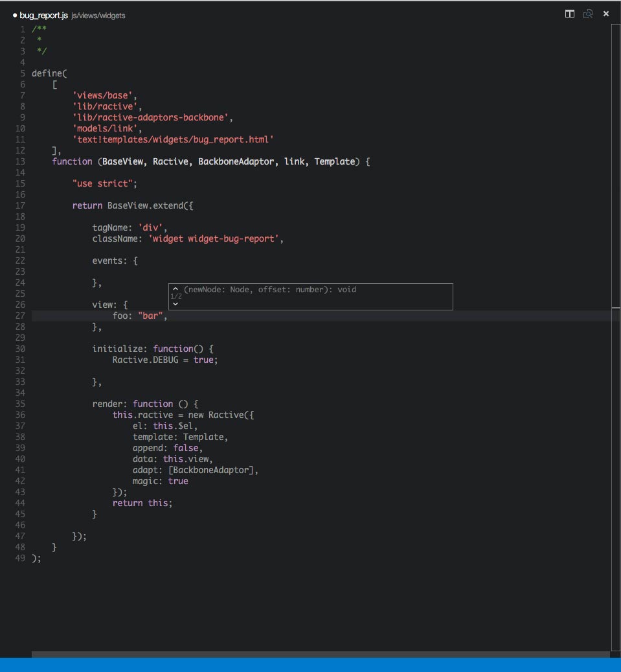
Task: Select the bug_report.js file title
Action: click(43, 16)
